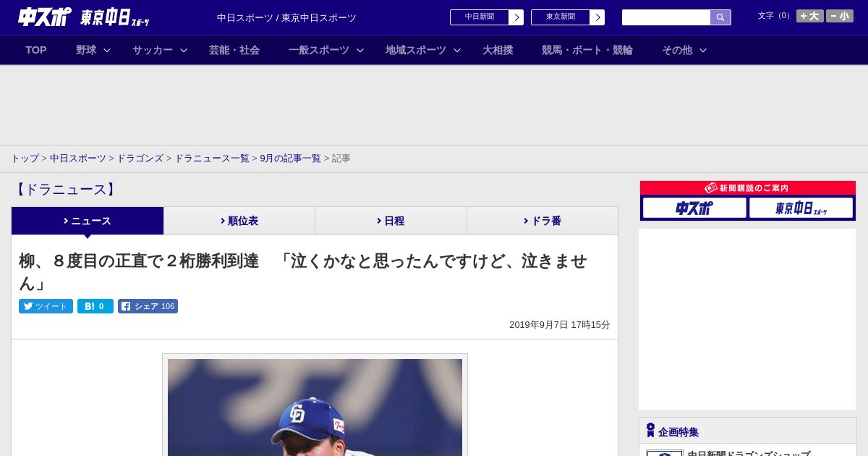Click 9月の記事一覧 breadcrumb link
868x456 pixels.
tap(291, 159)
